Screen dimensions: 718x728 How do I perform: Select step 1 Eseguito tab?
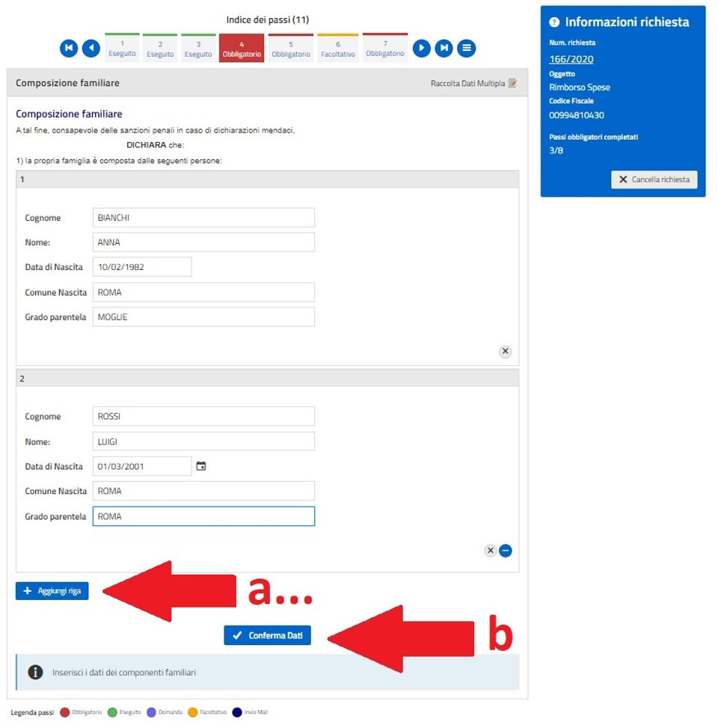[x=123, y=49]
